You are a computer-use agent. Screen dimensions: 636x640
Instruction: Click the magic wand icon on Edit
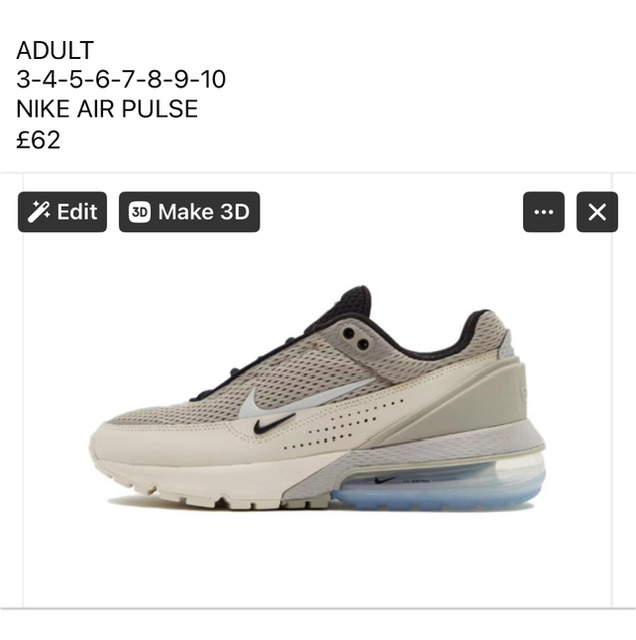[x=38, y=212]
